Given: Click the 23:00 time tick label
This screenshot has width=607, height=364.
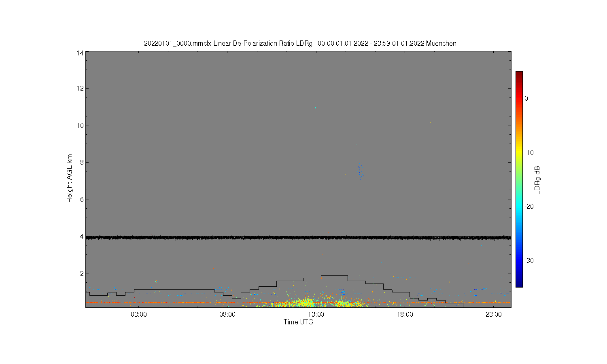Looking at the screenshot, I should (x=493, y=315).
